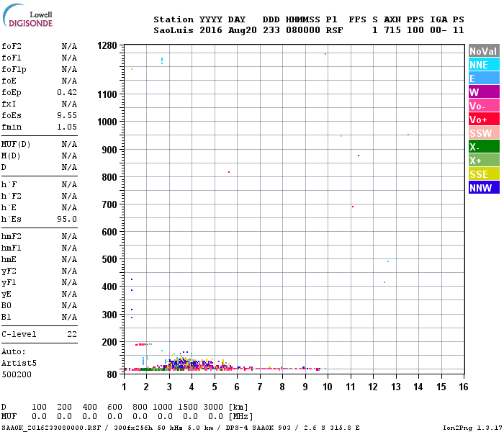Click the RSF P1 header value
Viewport: 504px width, 432px height.
point(334,30)
